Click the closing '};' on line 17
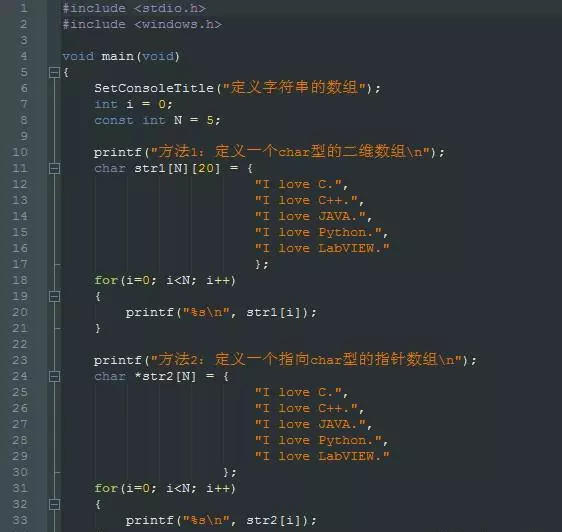This screenshot has height=532, width=562. coord(262,265)
